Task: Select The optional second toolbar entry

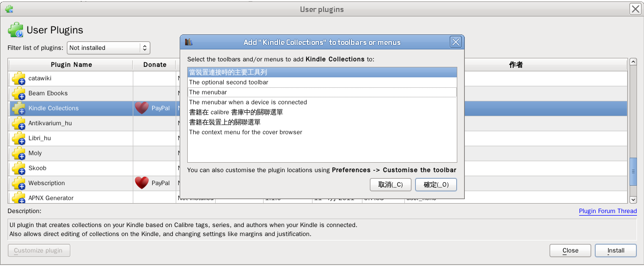Action: coord(322,82)
